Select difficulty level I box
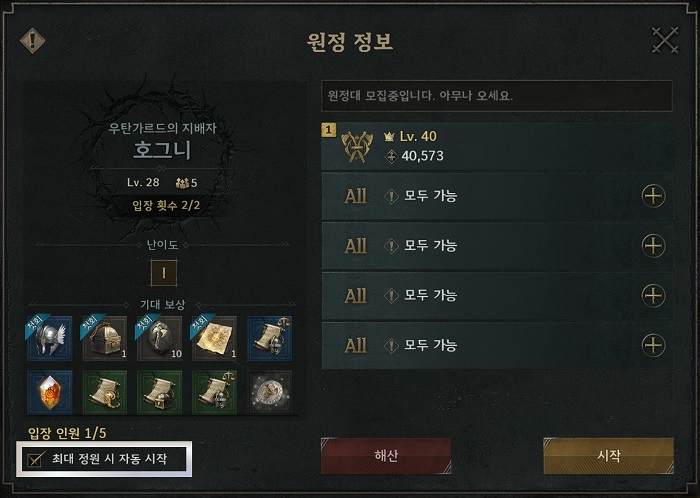Viewport: 700px width, 498px height. 164,273
